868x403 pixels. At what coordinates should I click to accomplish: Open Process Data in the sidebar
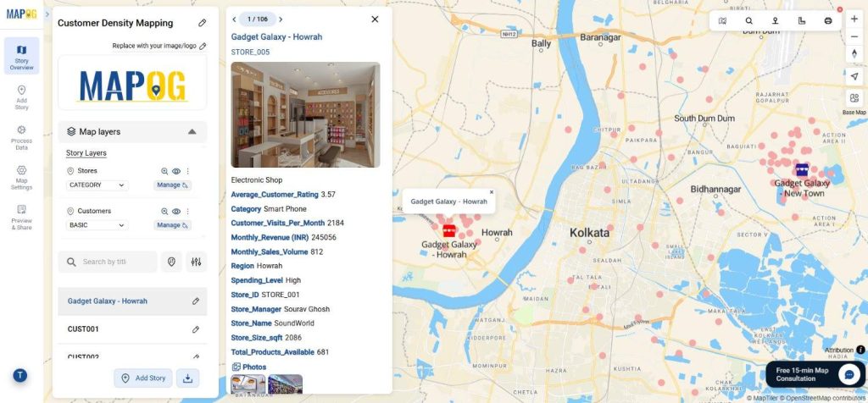(x=21, y=136)
